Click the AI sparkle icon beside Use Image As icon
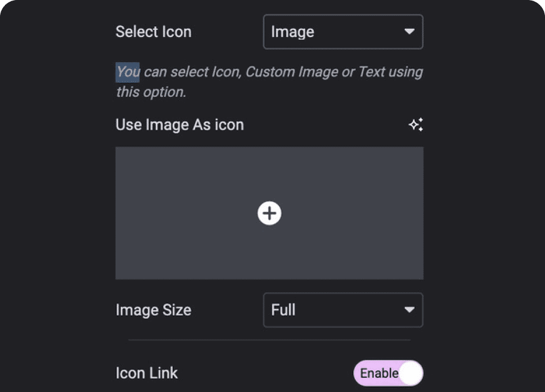The width and height of the screenshot is (545, 392). coord(416,125)
